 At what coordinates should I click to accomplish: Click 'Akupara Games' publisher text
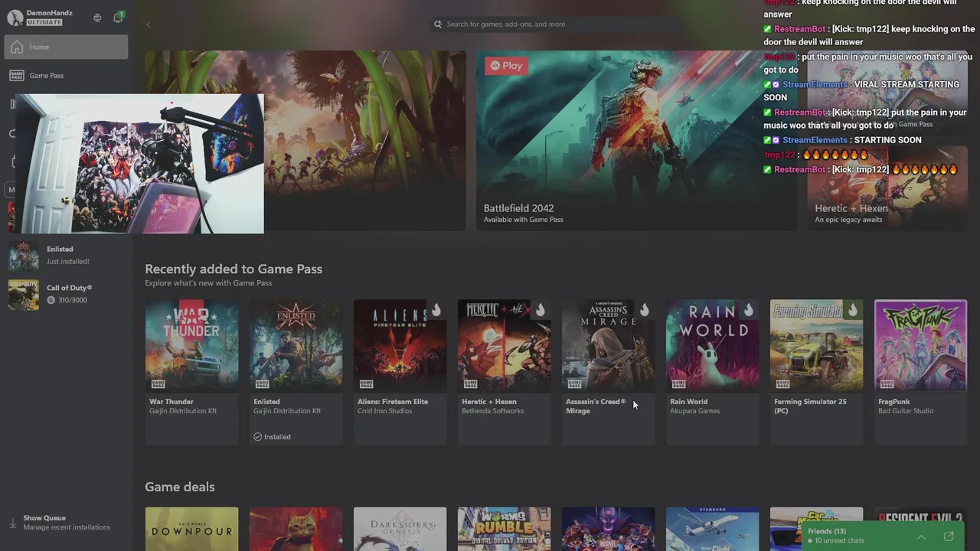tap(694, 411)
